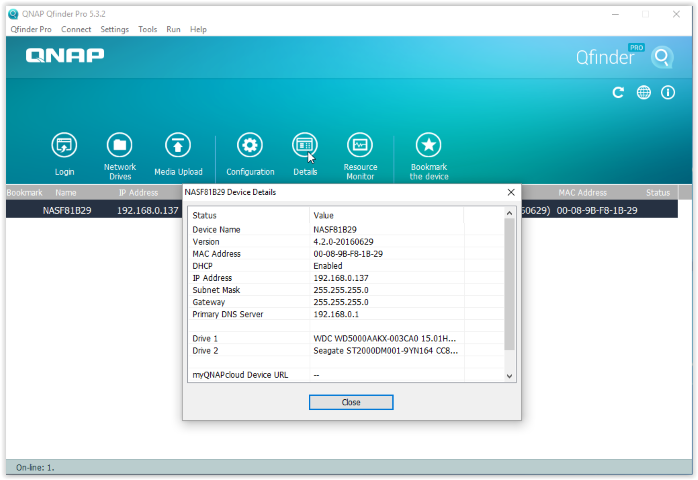Click the refresh icon
Viewport: 698px width, 480px height.
[x=618, y=92]
